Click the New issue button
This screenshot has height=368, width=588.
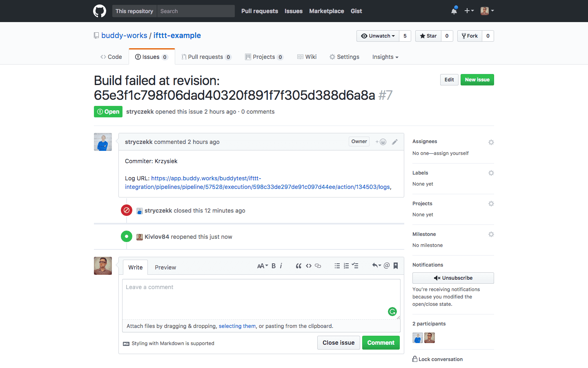point(477,80)
